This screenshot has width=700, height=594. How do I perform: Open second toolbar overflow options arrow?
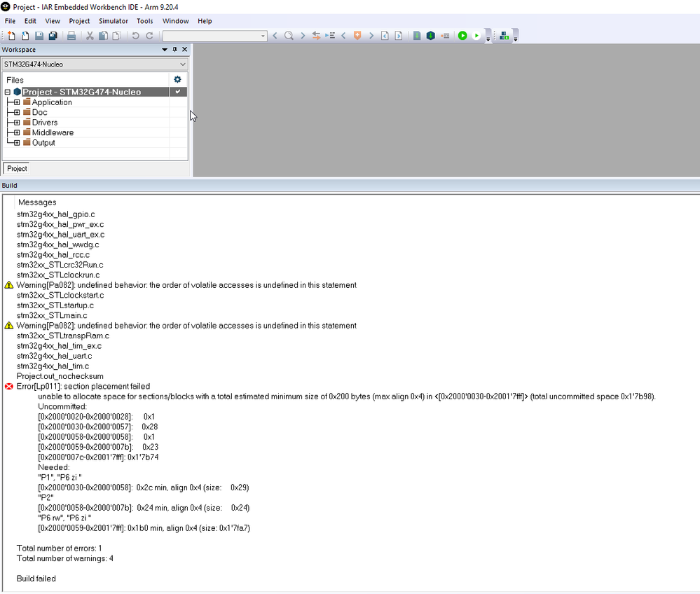pyautogui.click(x=515, y=38)
